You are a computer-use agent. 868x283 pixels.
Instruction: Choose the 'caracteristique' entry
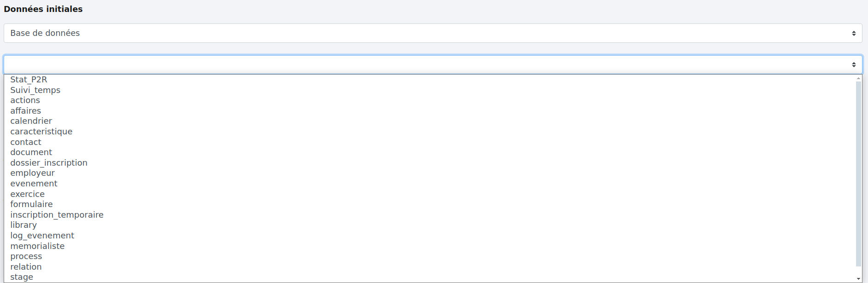(41, 132)
